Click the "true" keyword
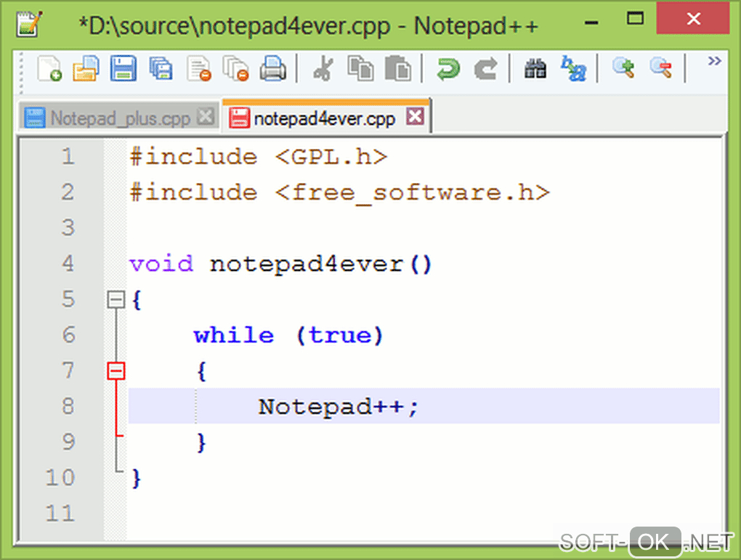 pos(340,336)
